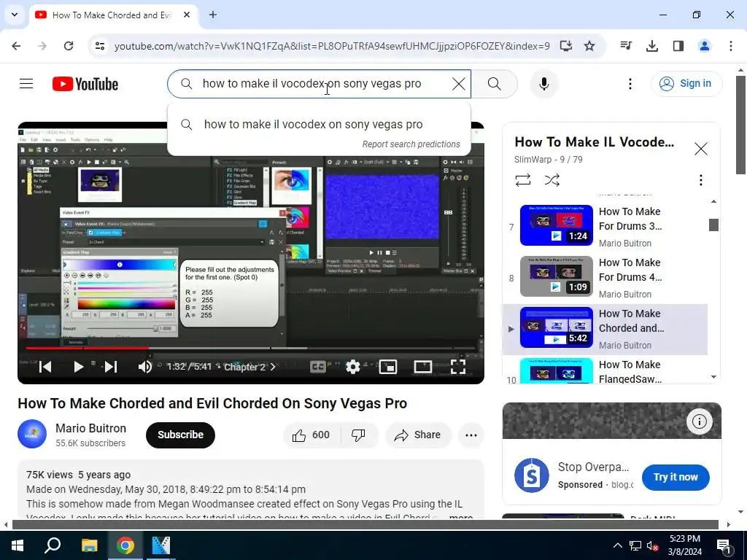Screen dimensions: 747x560
Task: Click the search magnifier button
Action: point(494,84)
